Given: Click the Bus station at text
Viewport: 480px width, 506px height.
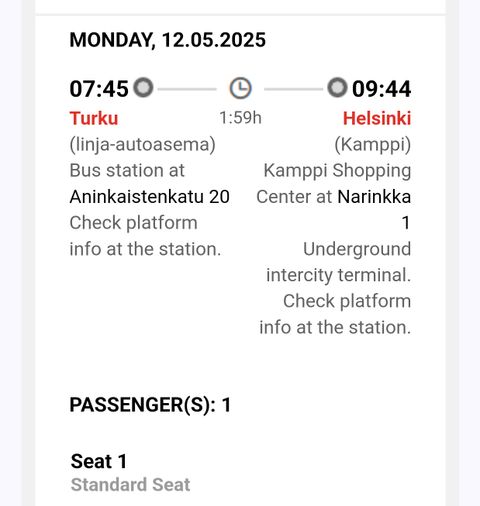Looking at the screenshot, I should point(127,170).
